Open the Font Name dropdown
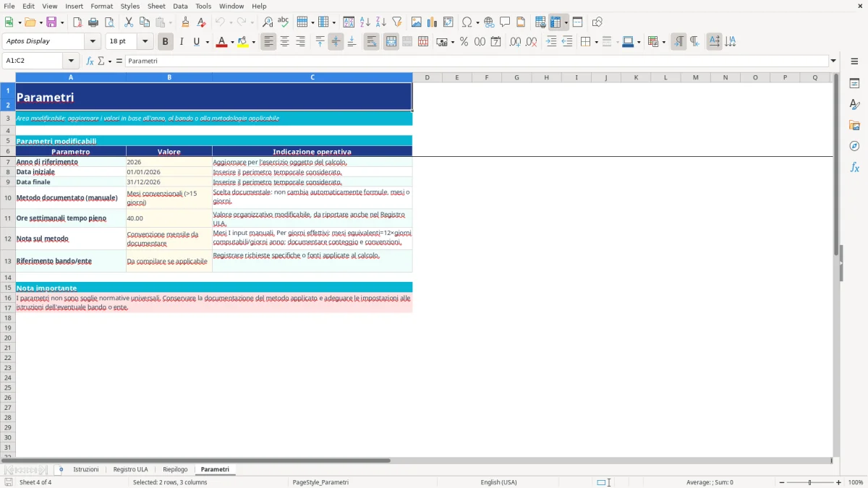This screenshot has height=488, width=868. pos(93,41)
